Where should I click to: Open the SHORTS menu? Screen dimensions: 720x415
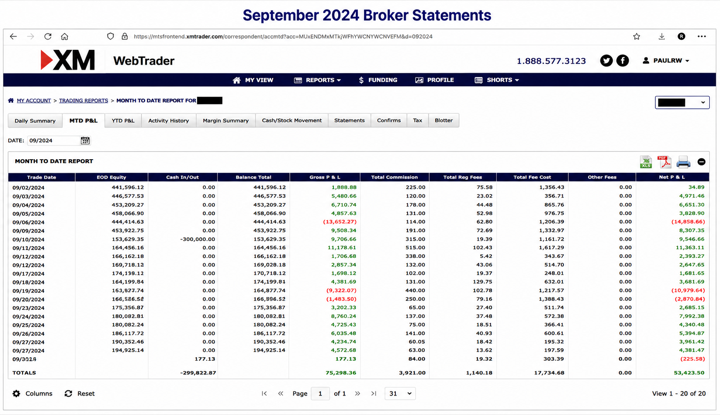pyautogui.click(x=496, y=80)
